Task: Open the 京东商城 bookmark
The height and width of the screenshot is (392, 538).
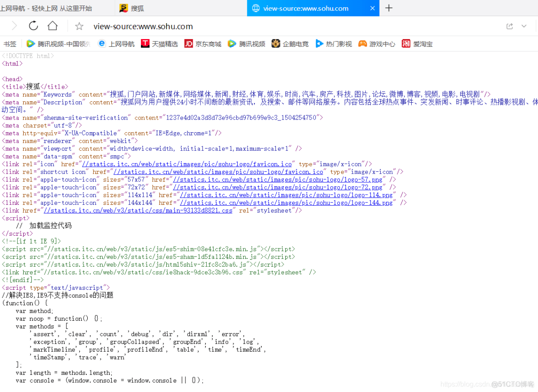Action: [203, 44]
